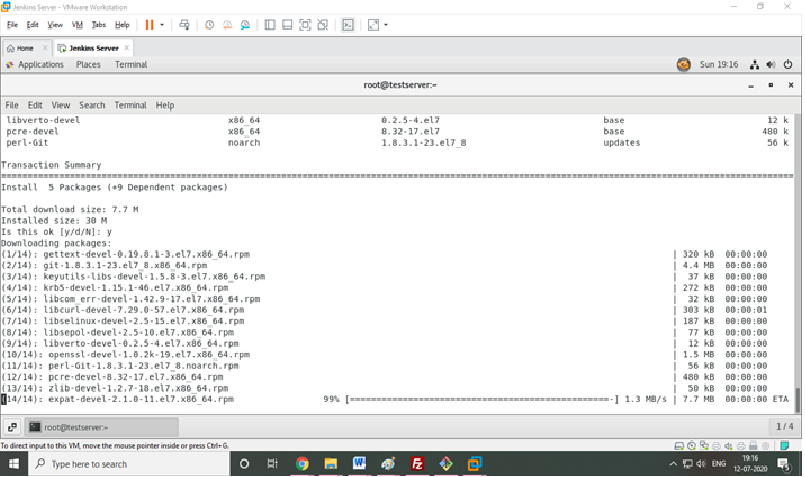Viewport: 805px width, 477px height.
Task: Open the VM menu in VMware
Action: pos(77,25)
